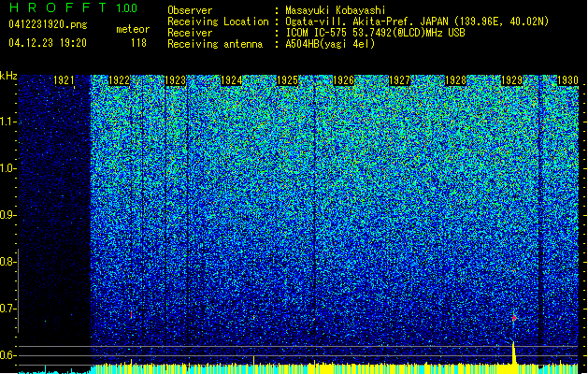Click the 1.1 kHz axis tick label
588x374 pixels.
pos(7,122)
